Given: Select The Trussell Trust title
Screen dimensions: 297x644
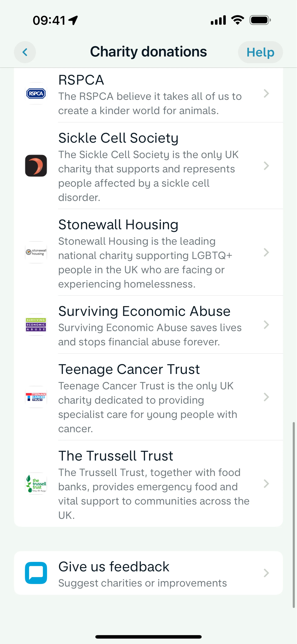Looking at the screenshot, I should 116,456.
